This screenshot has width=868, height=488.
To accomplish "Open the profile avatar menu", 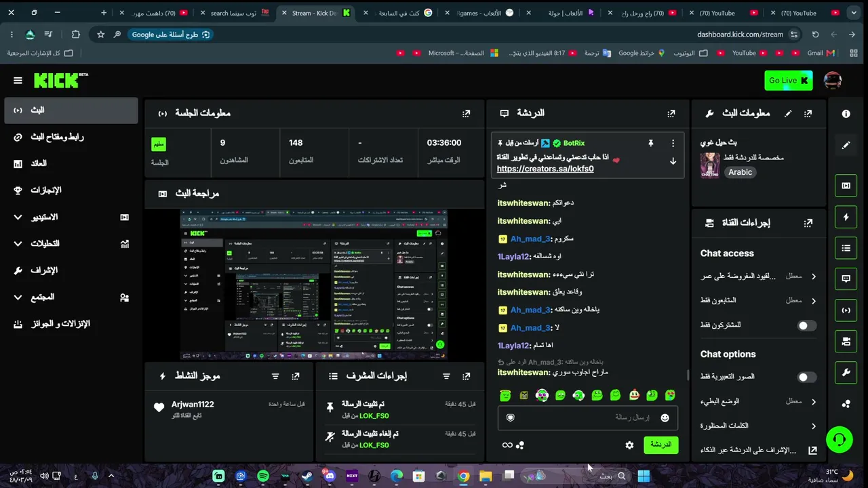I will (x=833, y=80).
